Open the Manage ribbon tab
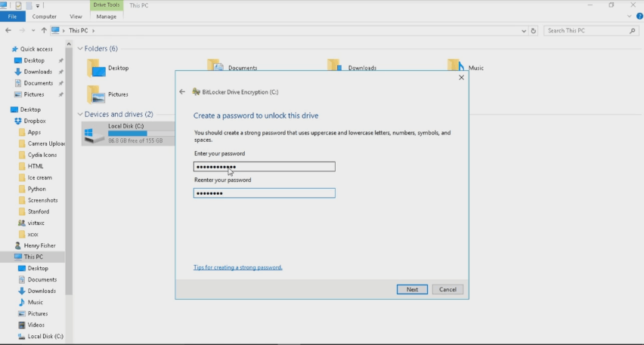This screenshot has width=644, height=345. [106, 17]
